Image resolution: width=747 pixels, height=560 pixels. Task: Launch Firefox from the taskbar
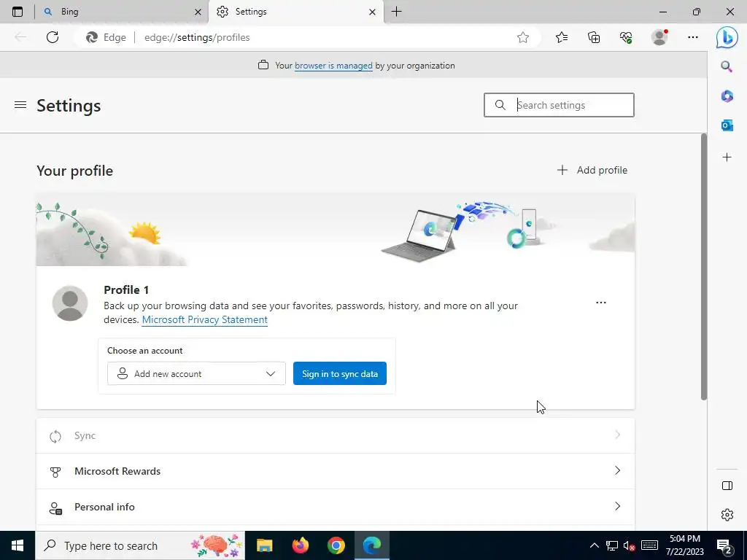click(x=300, y=545)
